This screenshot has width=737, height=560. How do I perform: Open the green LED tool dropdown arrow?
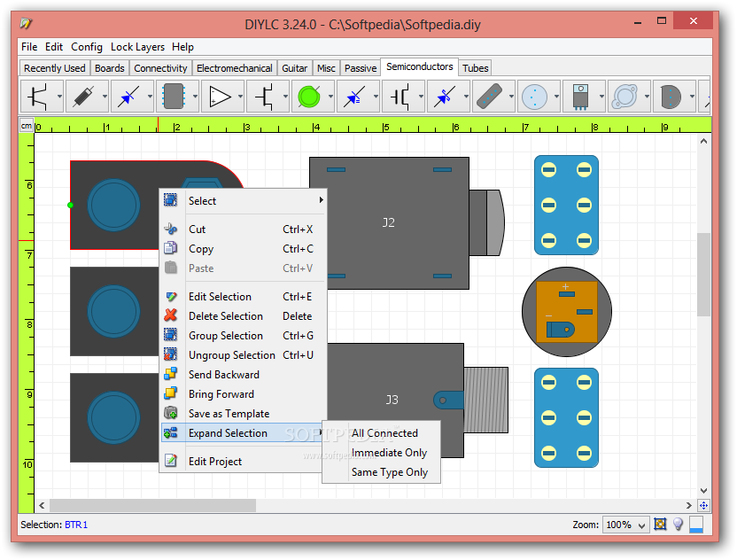pos(330,97)
